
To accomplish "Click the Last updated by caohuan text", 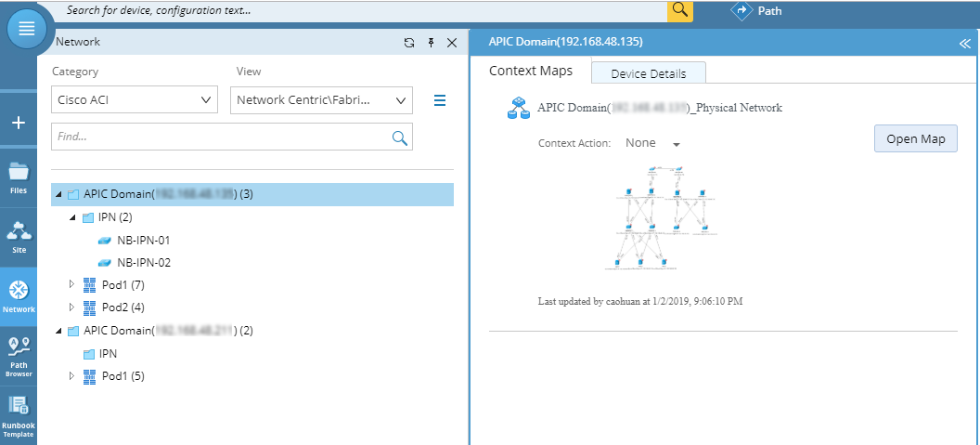I will 640,302.
